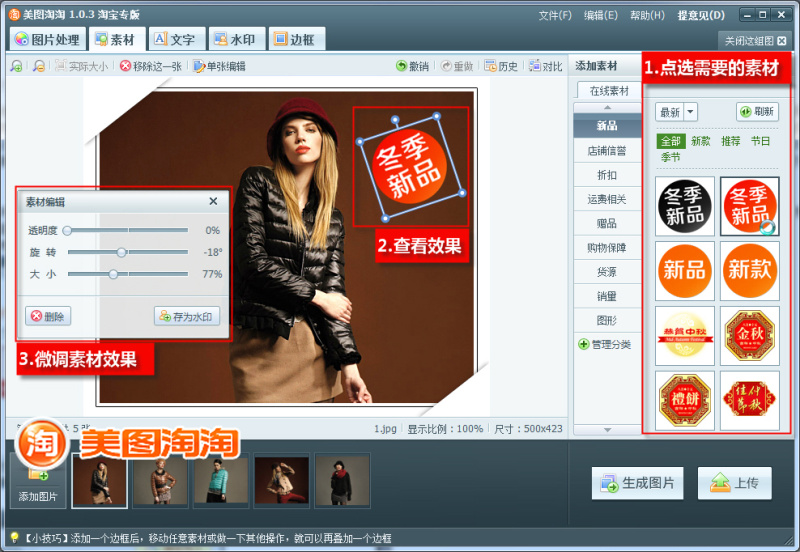Click the zoom in magnifier icon
The image size is (800, 552).
point(16,66)
